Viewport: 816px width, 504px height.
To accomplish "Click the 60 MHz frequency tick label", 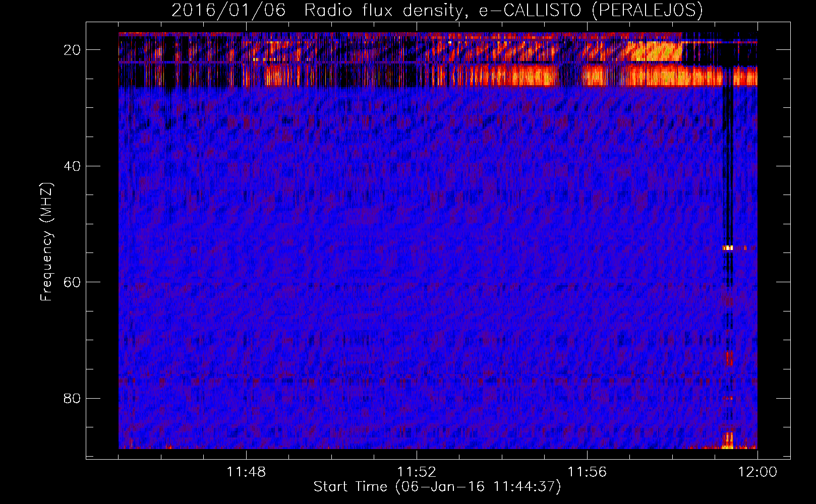I will pos(73,282).
